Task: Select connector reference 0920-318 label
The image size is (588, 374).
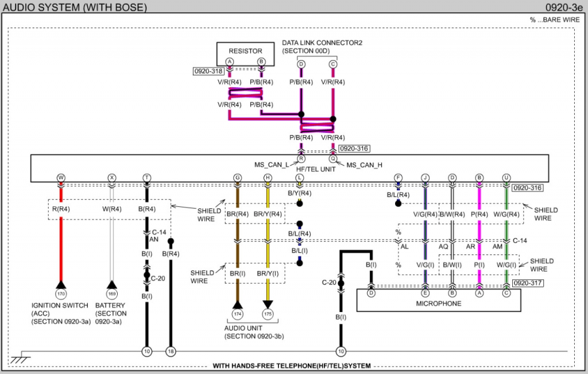Action: pyautogui.click(x=208, y=71)
